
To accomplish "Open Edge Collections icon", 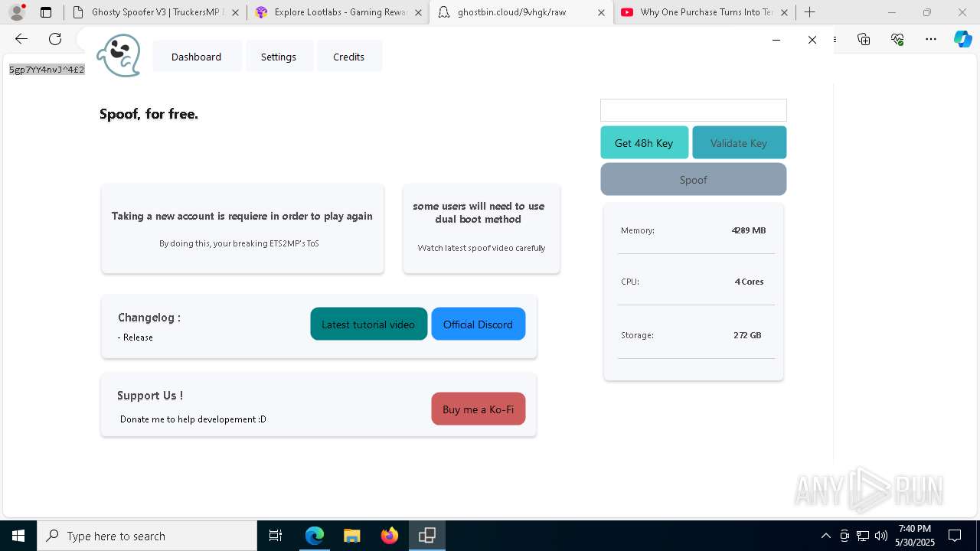I will click(864, 39).
